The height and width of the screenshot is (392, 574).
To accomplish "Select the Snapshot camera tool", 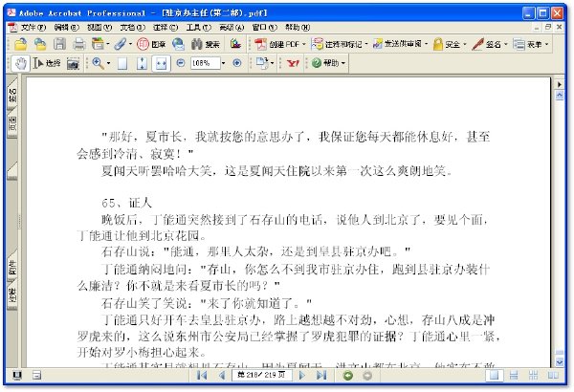I will (x=73, y=64).
